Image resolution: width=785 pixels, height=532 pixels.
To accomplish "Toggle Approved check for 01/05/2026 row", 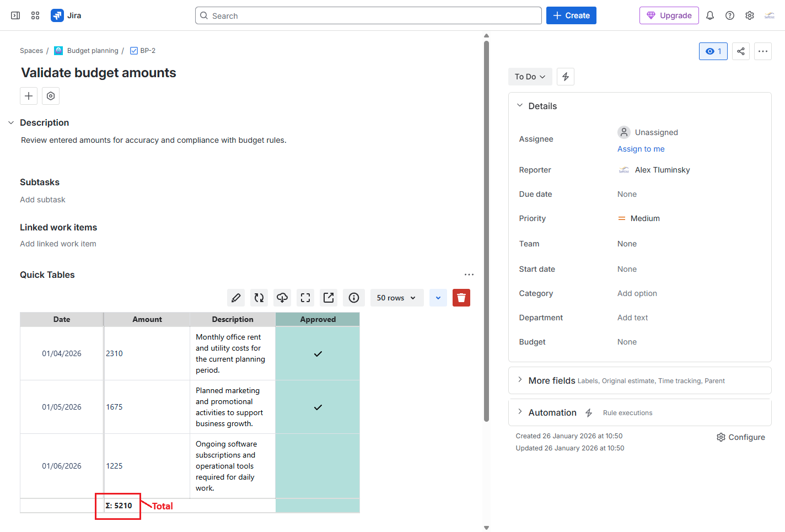I will click(x=318, y=407).
